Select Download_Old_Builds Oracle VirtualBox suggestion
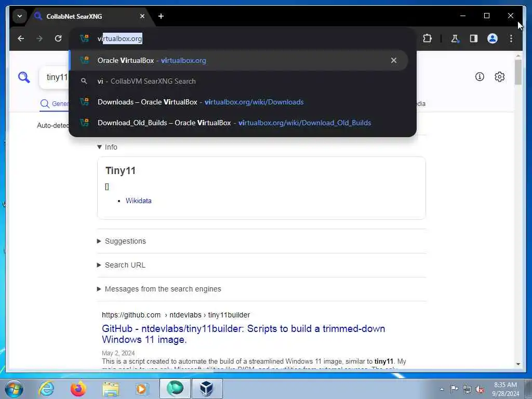The height and width of the screenshot is (399, 532). pos(238,123)
